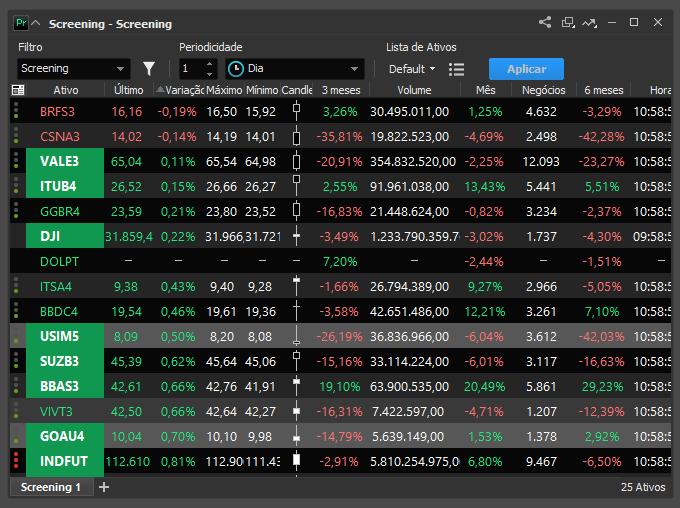The height and width of the screenshot is (508, 680).
Task: Select the highlighted SUZB3 ticker
Action: (65, 361)
